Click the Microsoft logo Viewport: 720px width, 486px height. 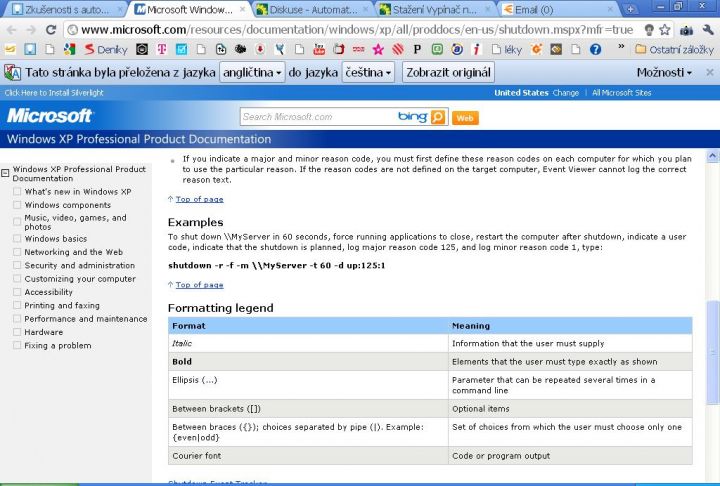click(x=50, y=115)
